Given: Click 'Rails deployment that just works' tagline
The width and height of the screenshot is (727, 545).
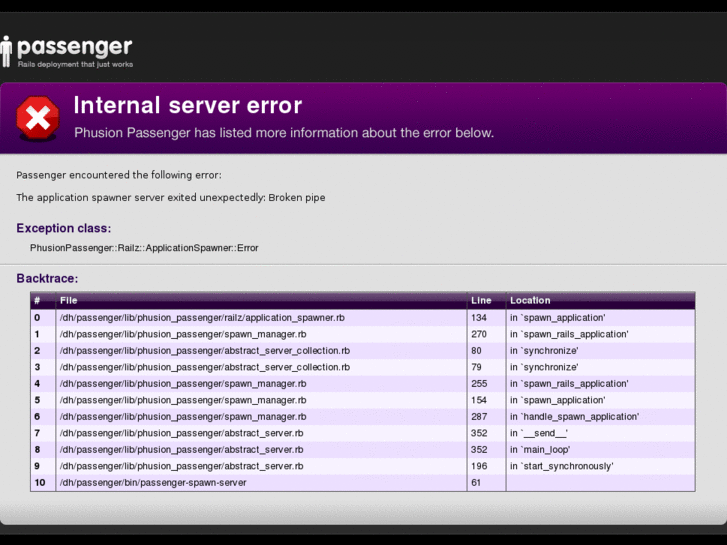Looking at the screenshot, I should tap(75, 64).
